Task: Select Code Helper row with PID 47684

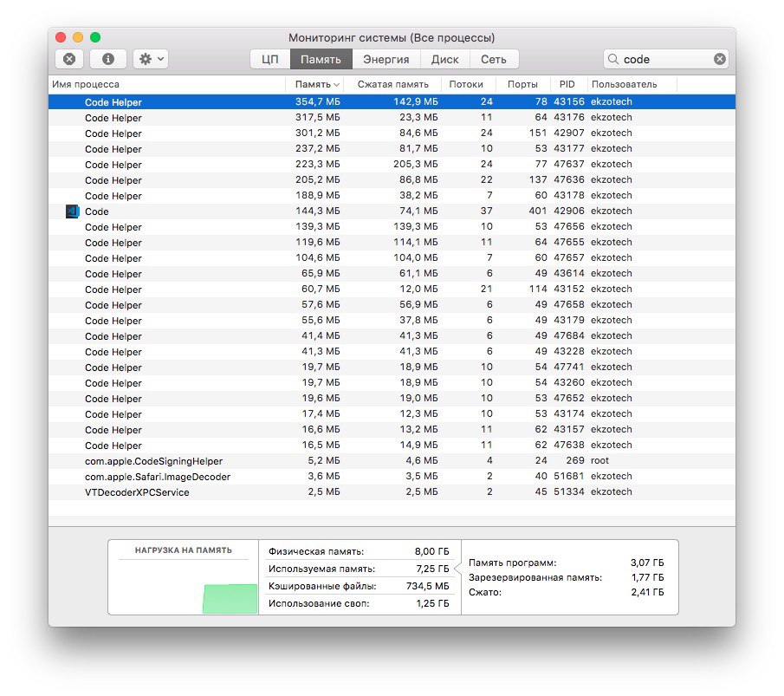Action: click(x=392, y=335)
